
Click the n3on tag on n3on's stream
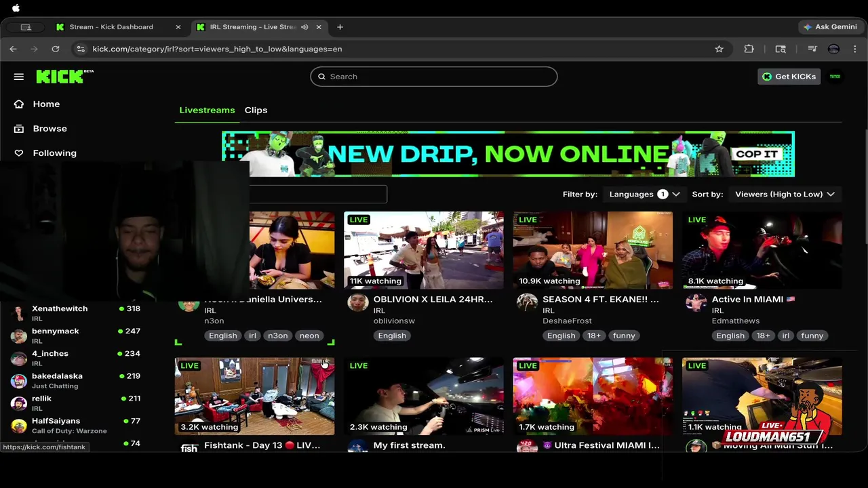pos(277,335)
